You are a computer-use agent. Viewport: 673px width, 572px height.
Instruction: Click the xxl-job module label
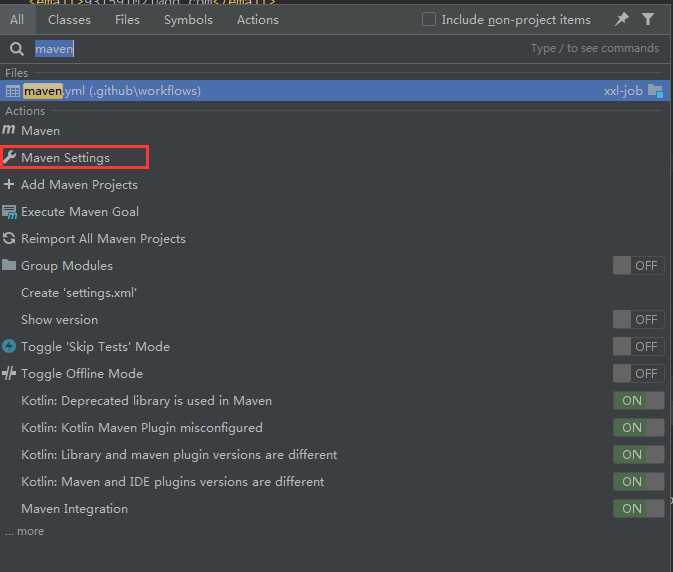[623, 91]
